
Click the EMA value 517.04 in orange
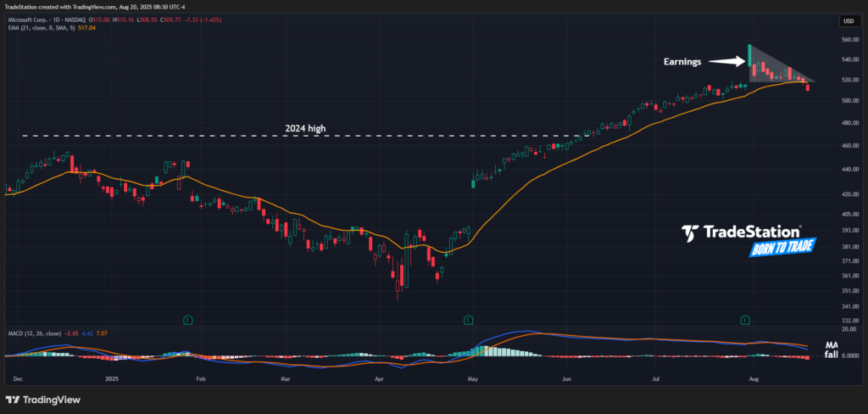tap(86, 28)
